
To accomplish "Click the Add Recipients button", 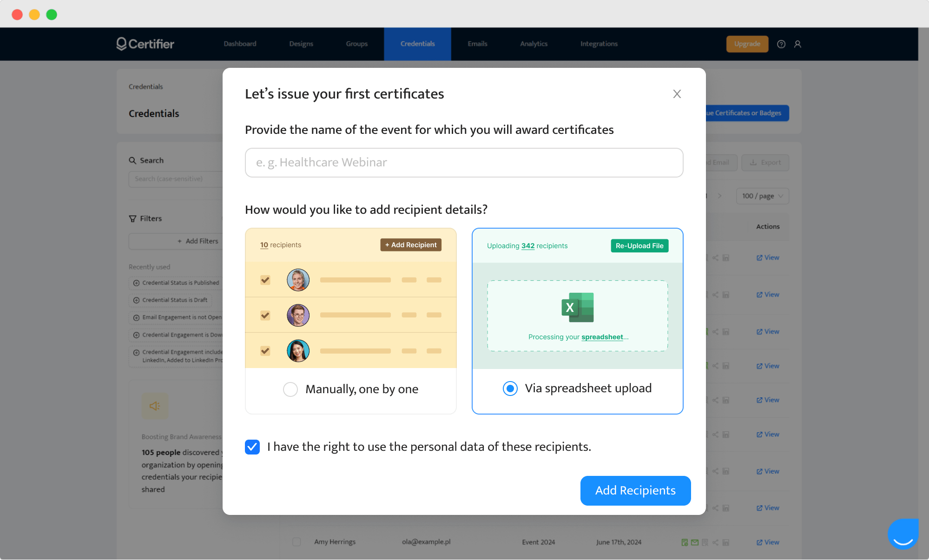I will pos(635,490).
